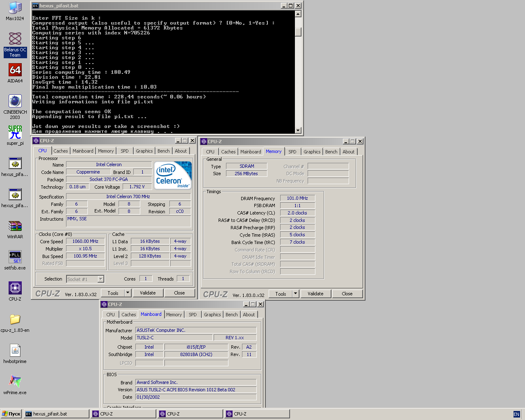Click Close button in CPU window
Screen dimensions: 525x420
179,293
